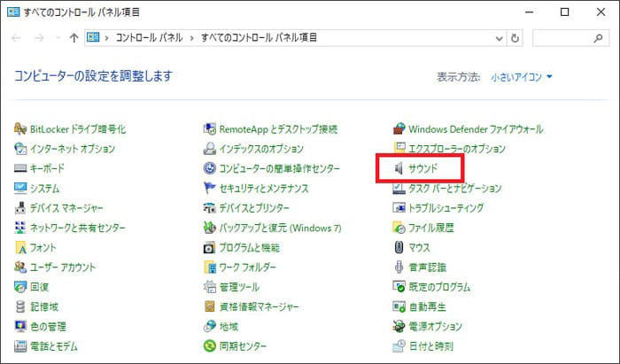Click the フォント letter A icon

click(x=20, y=247)
